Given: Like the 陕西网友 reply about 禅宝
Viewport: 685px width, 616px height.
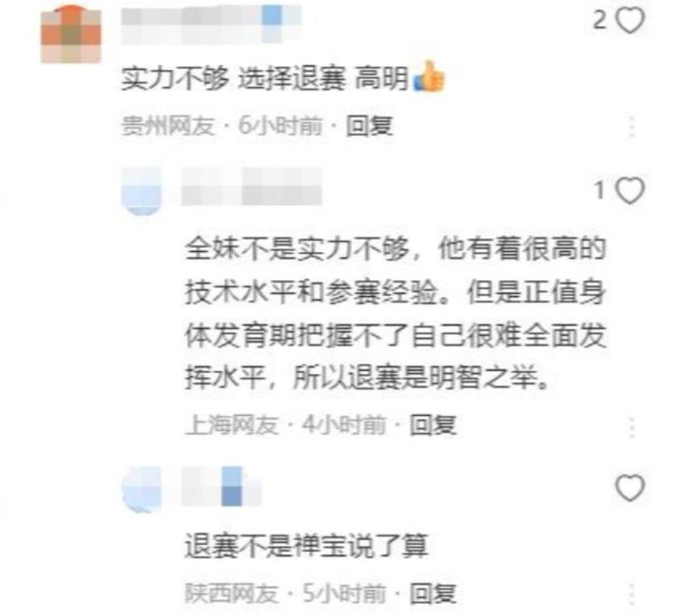Looking at the screenshot, I should (x=630, y=487).
